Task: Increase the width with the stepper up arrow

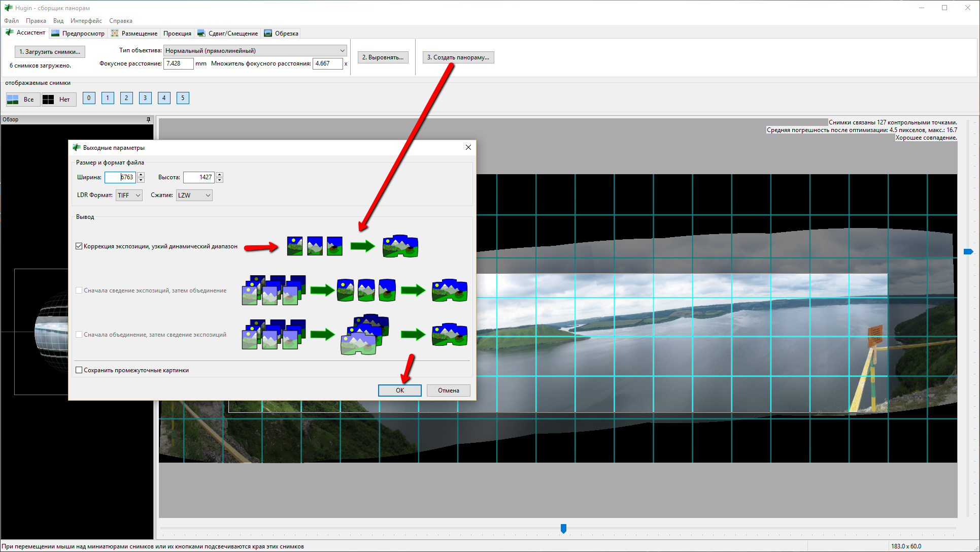Action: pos(141,175)
